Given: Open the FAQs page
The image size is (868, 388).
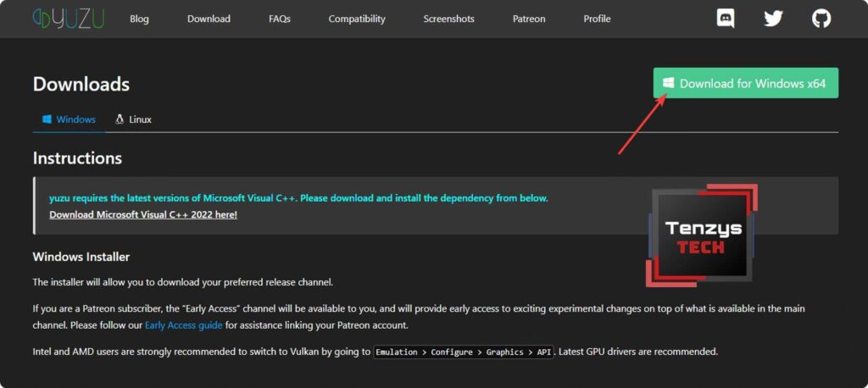Looking at the screenshot, I should coord(280,19).
